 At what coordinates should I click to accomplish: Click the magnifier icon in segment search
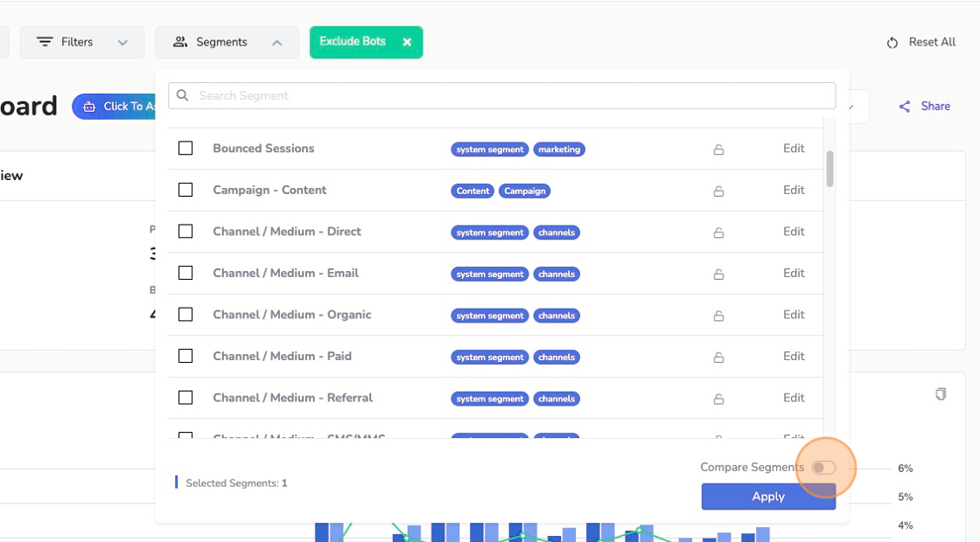[183, 95]
